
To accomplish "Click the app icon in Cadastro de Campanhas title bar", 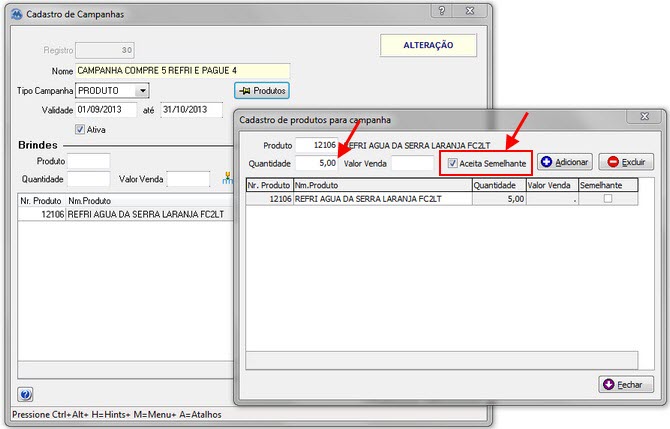I will pyautogui.click(x=17, y=14).
